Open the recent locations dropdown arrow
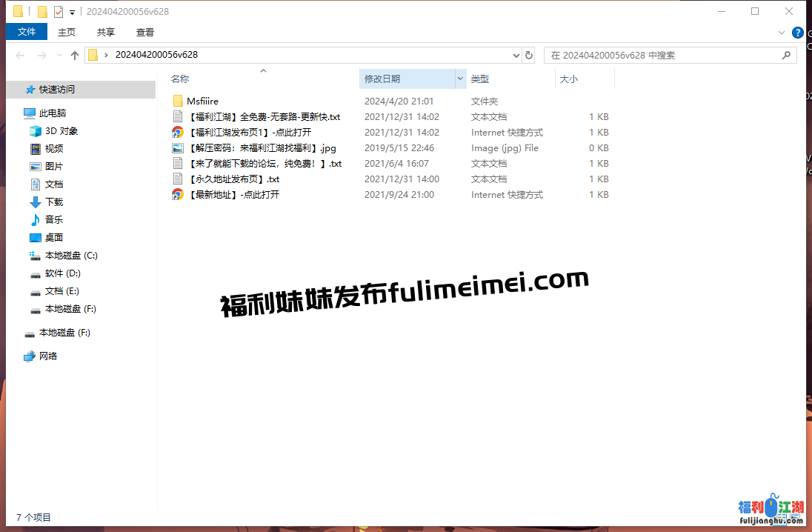The image size is (812, 532). tap(59, 55)
